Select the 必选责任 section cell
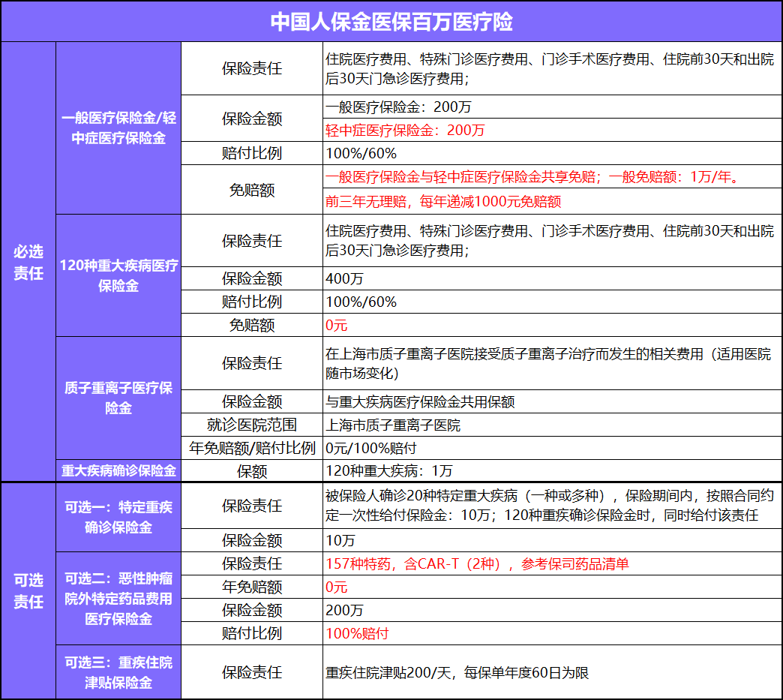Viewport: 783px width, 700px height. [28, 262]
